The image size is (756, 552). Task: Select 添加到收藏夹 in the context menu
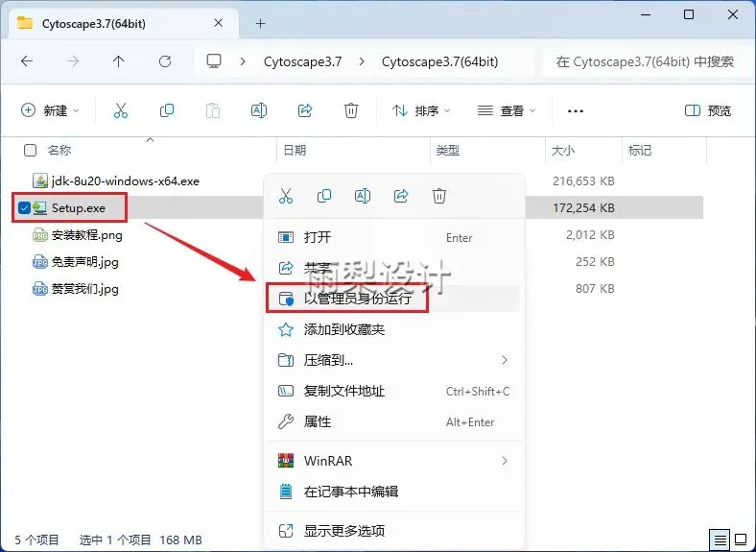pyautogui.click(x=394, y=329)
